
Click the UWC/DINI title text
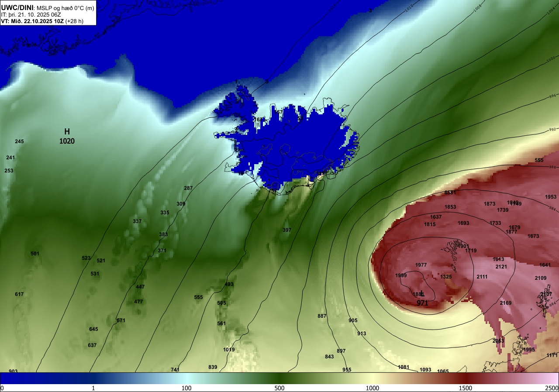point(17,7)
